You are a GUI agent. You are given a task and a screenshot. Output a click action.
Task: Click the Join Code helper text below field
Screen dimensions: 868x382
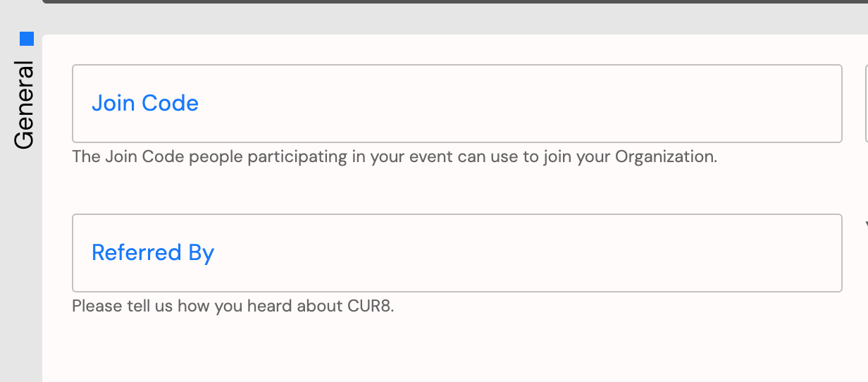[x=395, y=156]
